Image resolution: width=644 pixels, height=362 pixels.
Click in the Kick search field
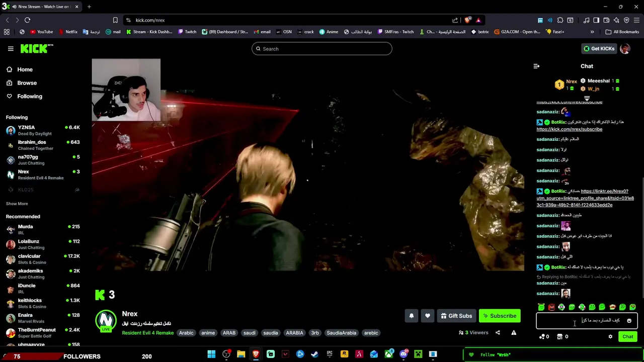pos(322,49)
